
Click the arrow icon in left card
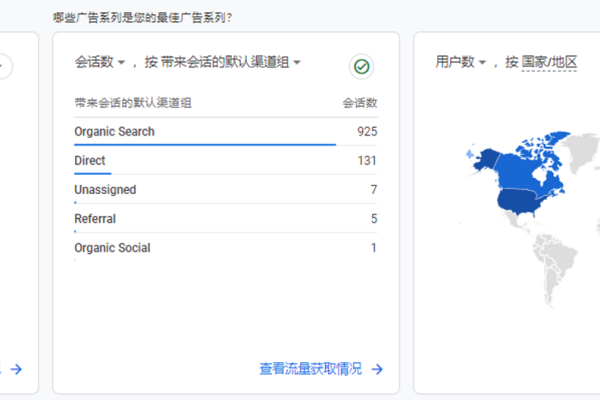coord(16,369)
